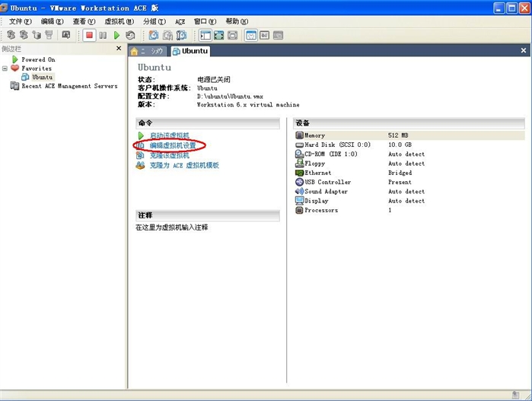This screenshot has width=532, height=401.
Task: Click the Sound Adapter speaker icon
Action: 299,191
